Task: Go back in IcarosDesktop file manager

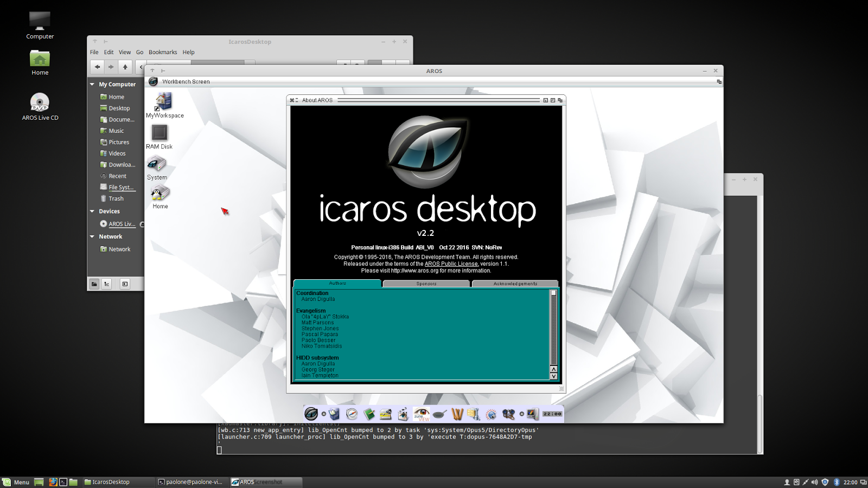Action: click(x=97, y=67)
